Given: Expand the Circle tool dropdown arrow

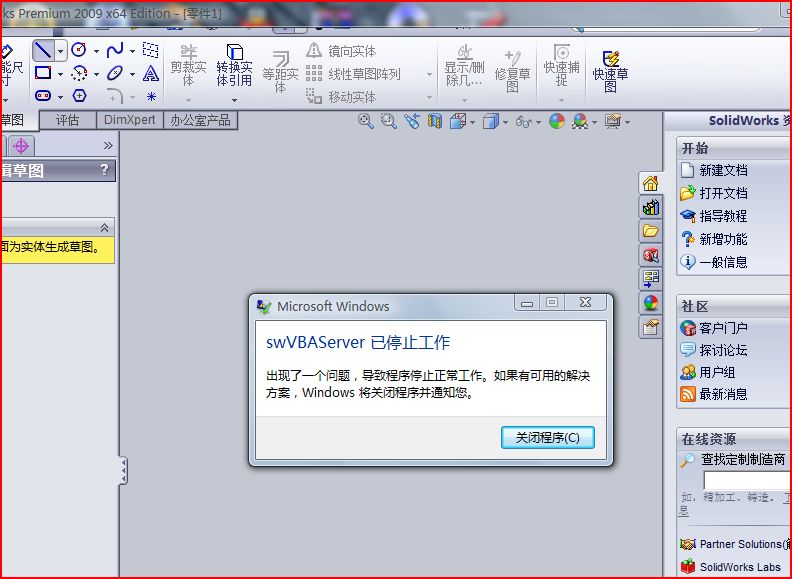Looking at the screenshot, I should [x=96, y=51].
